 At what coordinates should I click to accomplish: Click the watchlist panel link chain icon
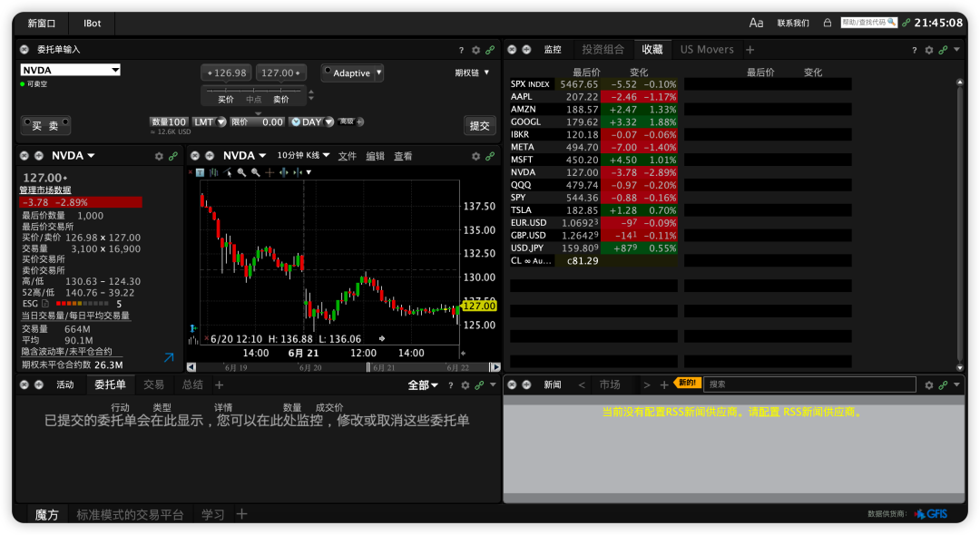point(943,50)
